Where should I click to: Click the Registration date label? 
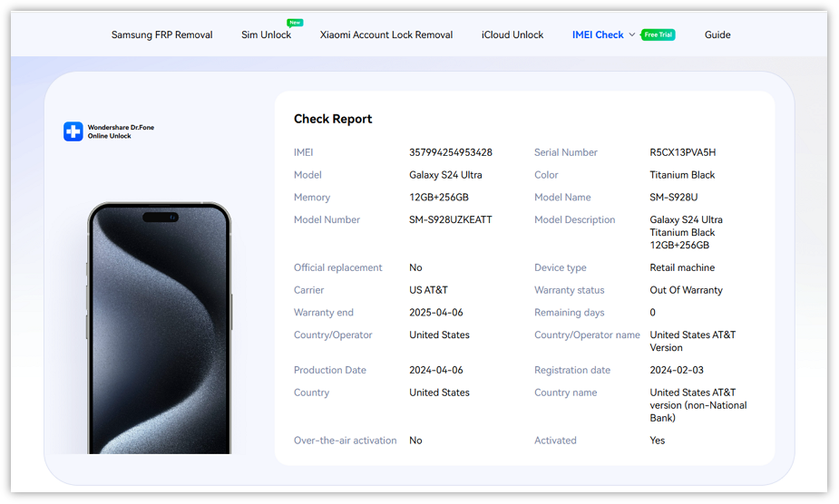[x=572, y=370]
